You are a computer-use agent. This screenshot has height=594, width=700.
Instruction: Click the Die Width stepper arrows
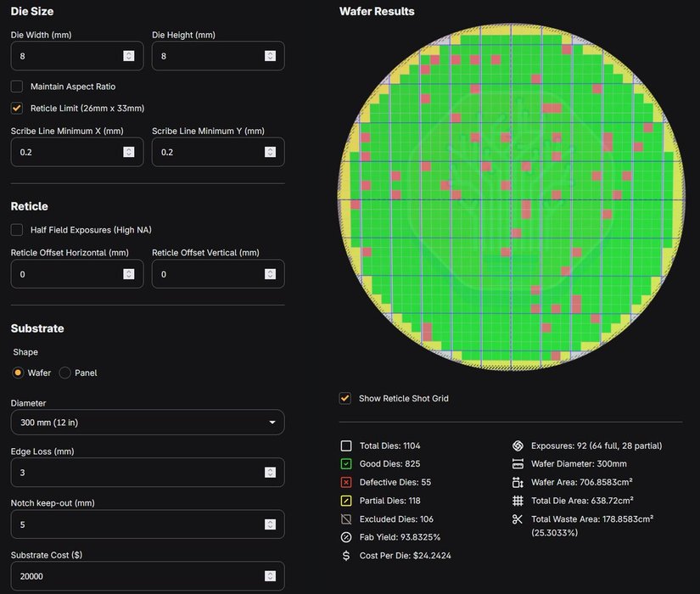[128, 56]
